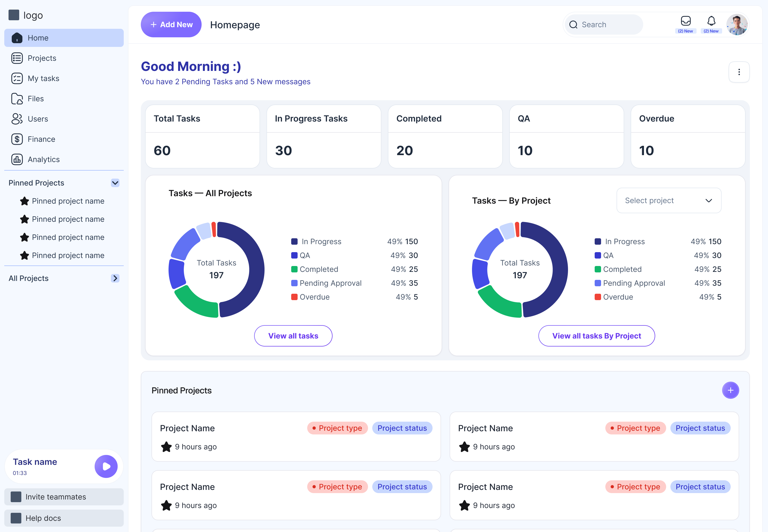This screenshot has height=532, width=768.
Task: Click the Projects list icon in sidebar
Action: (17, 58)
